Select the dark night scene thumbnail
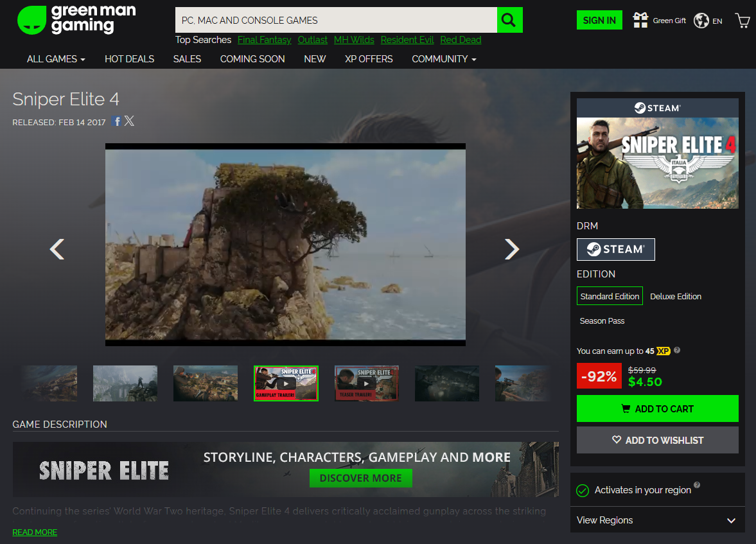 pos(447,383)
